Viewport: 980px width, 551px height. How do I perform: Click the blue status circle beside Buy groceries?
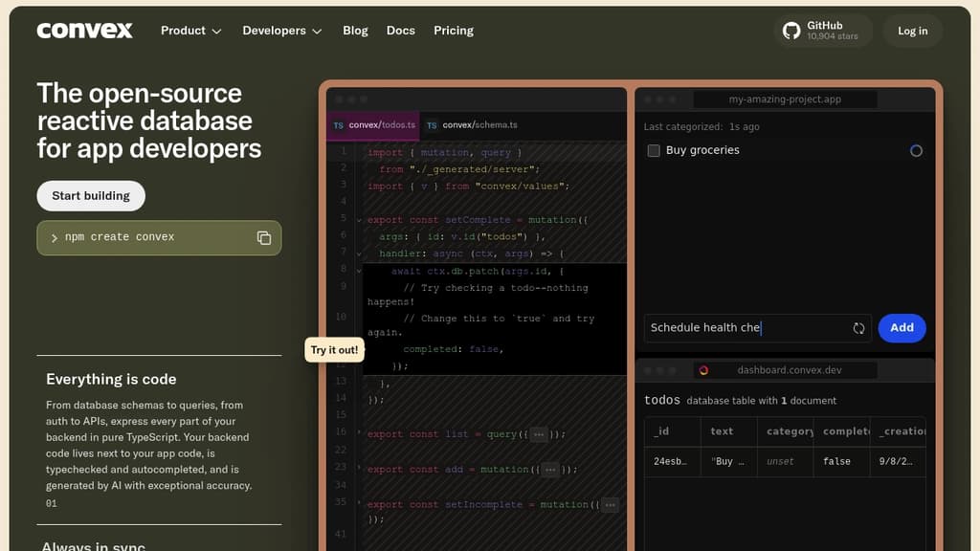pyautogui.click(x=916, y=151)
